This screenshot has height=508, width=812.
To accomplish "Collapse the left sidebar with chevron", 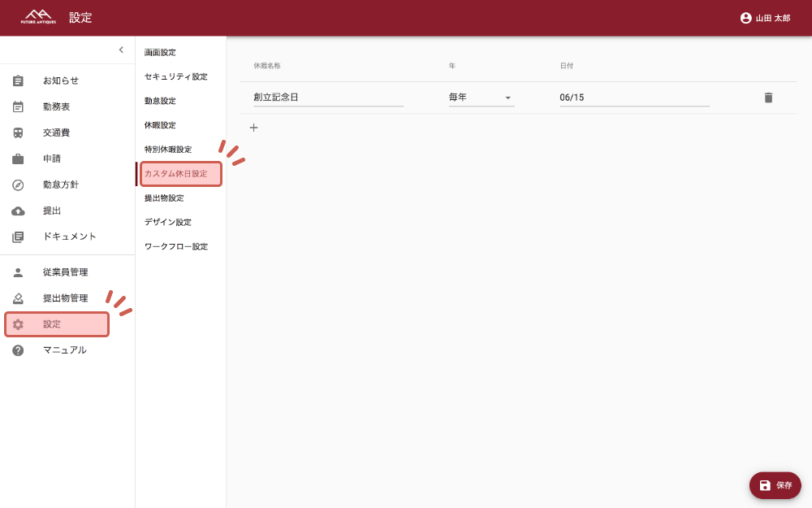I will [121, 50].
